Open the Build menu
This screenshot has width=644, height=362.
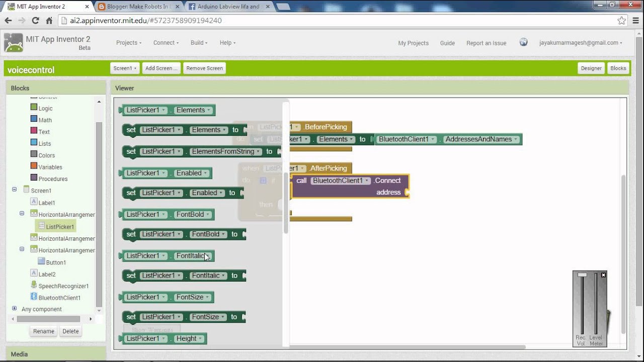[199, 43]
